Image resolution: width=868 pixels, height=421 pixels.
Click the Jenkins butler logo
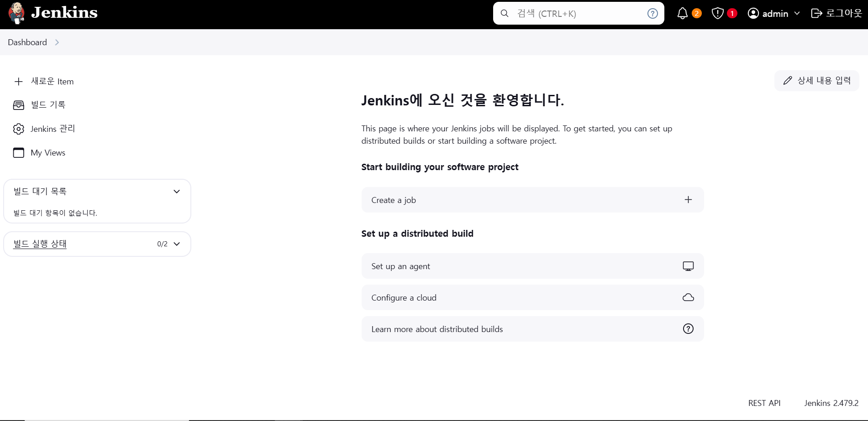[x=16, y=13]
